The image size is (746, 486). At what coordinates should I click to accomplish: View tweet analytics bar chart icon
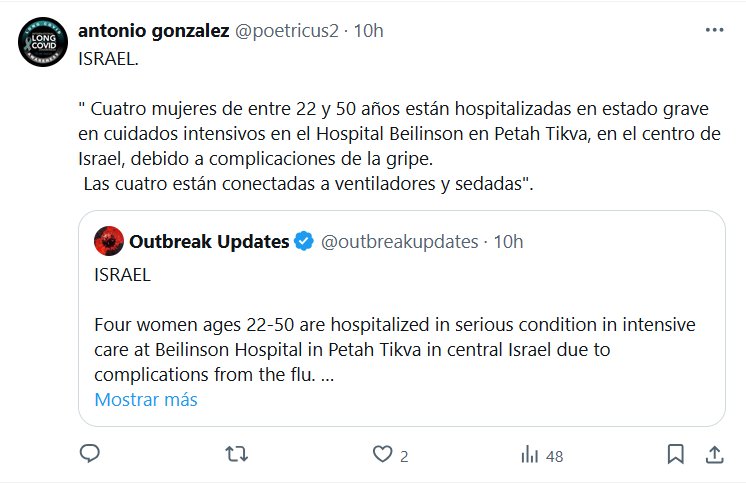click(529, 455)
